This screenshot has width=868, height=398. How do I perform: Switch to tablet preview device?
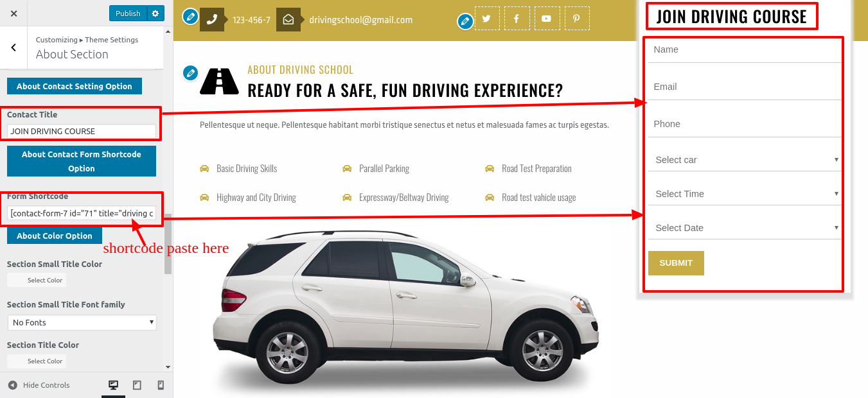tap(137, 385)
